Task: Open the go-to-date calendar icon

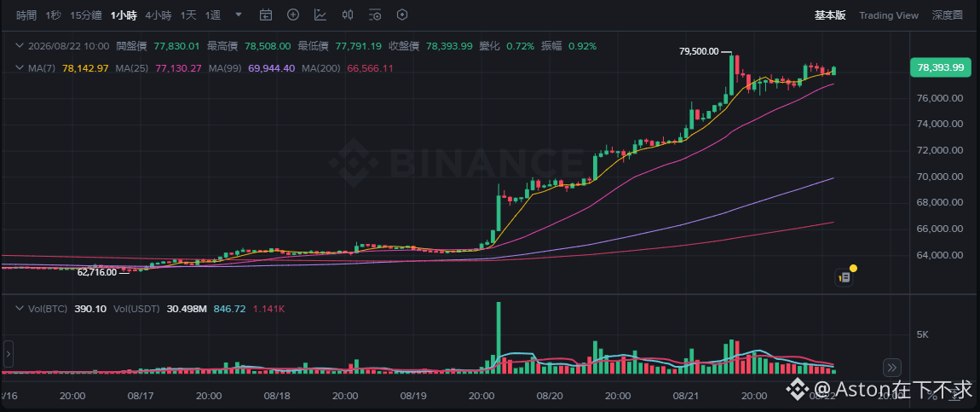Action: click(266, 15)
